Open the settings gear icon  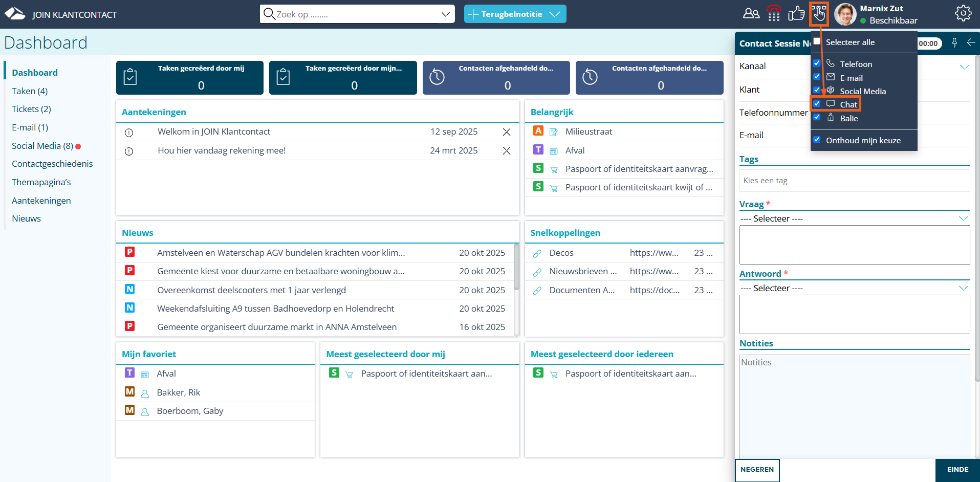[963, 14]
